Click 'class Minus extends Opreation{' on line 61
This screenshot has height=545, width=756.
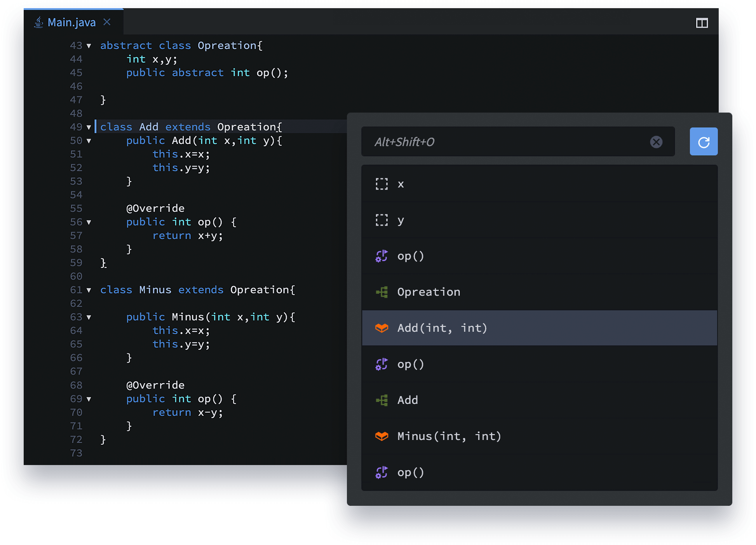pos(198,290)
